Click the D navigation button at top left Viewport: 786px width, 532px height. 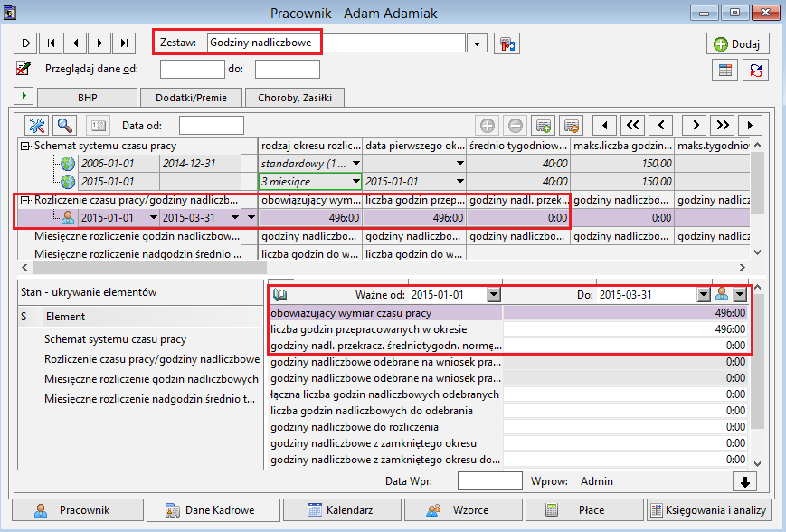pyautogui.click(x=25, y=43)
